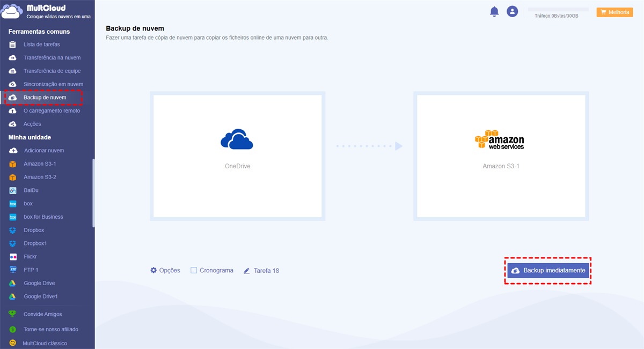Select Amazon S3-2 drive in sidebar
The image size is (644, 349).
coord(40,177)
